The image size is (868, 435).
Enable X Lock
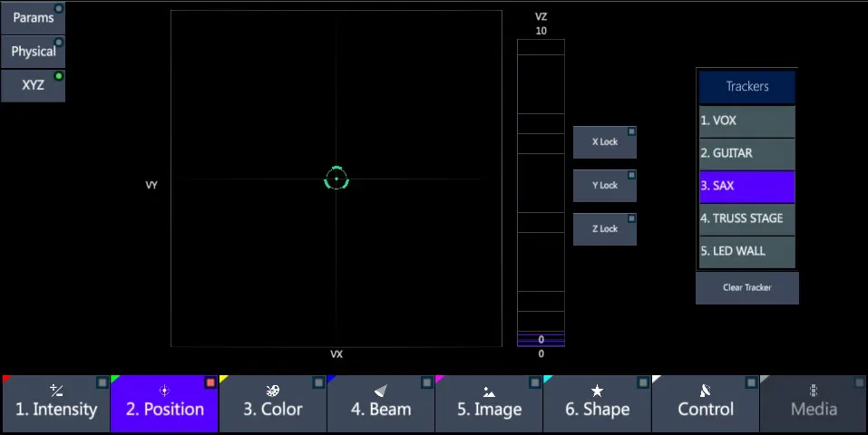click(604, 142)
